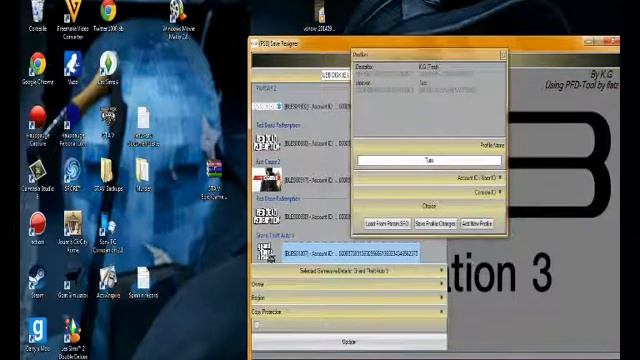This screenshot has height=360, width=640.
Task: Click the Update button
Action: (x=349, y=342)
